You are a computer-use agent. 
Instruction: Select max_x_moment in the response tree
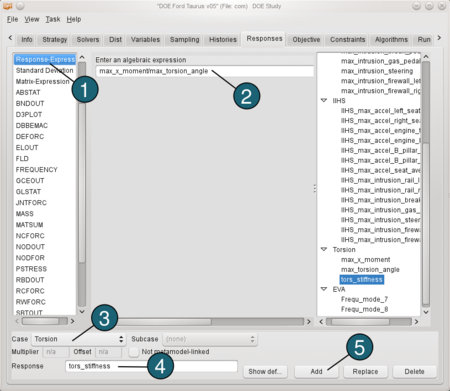click(x=365, y=260)
